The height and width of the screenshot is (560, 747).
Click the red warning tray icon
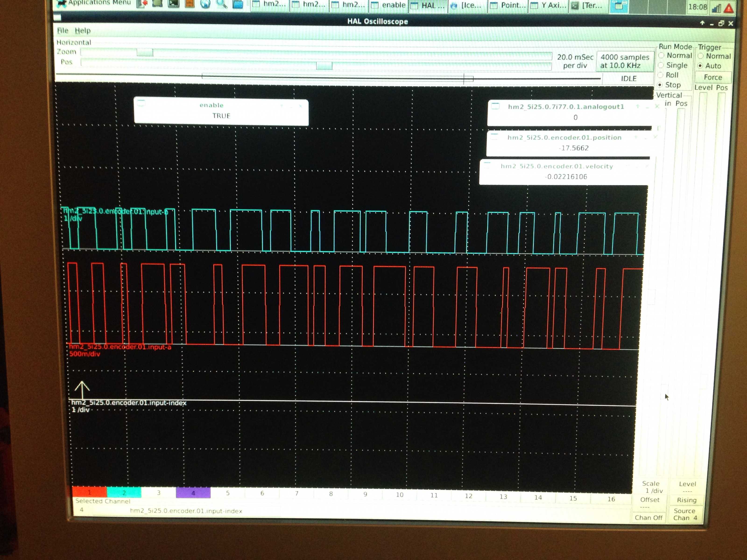pos(729,8)
